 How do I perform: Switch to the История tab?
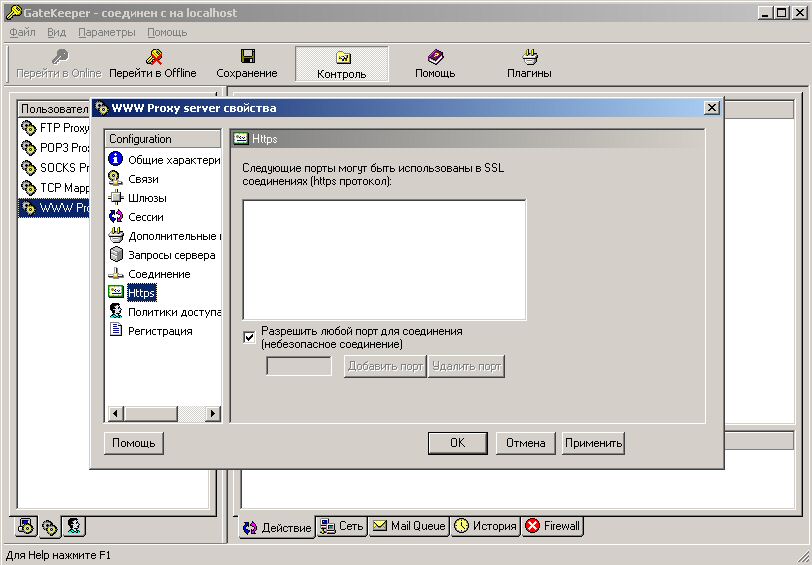point(486,526)
